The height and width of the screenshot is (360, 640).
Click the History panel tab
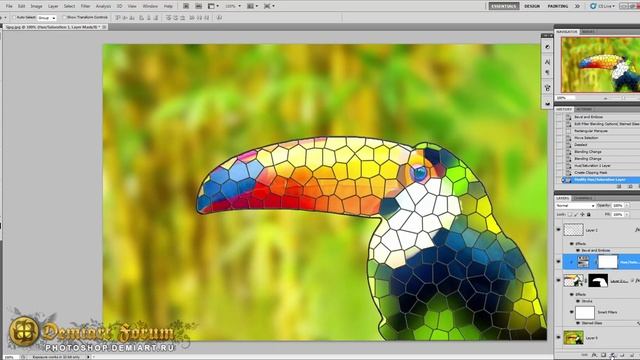pos(564,109)
